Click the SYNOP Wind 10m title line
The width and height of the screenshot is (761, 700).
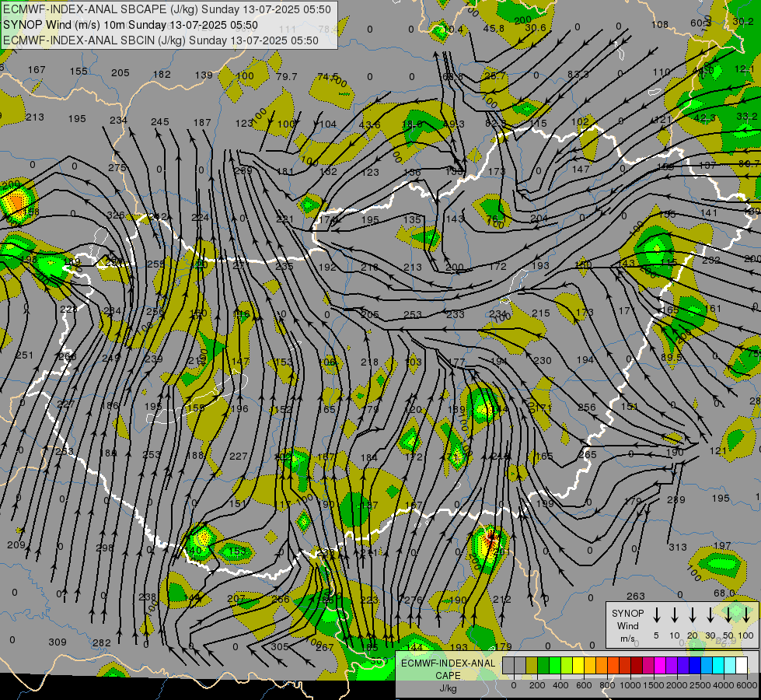click(x=131, y=25)
